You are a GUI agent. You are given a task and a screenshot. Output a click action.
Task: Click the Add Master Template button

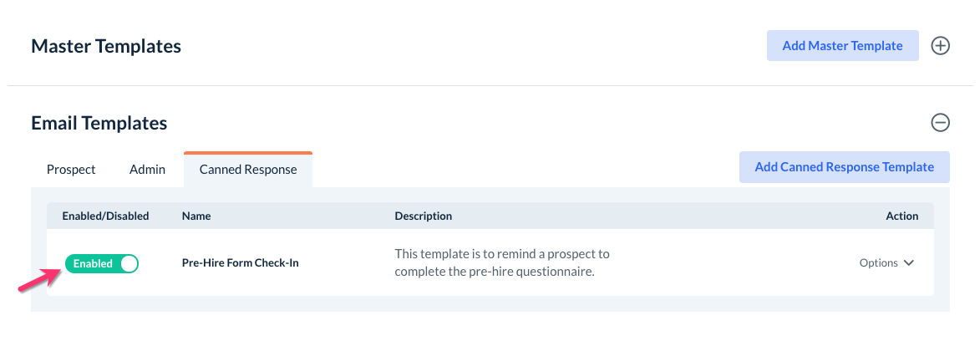tap(842, 46)
